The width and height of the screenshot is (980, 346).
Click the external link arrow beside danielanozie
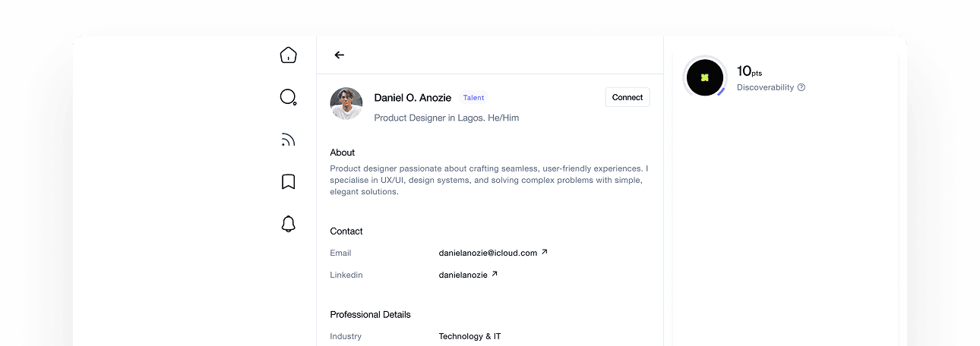(495, 274)
